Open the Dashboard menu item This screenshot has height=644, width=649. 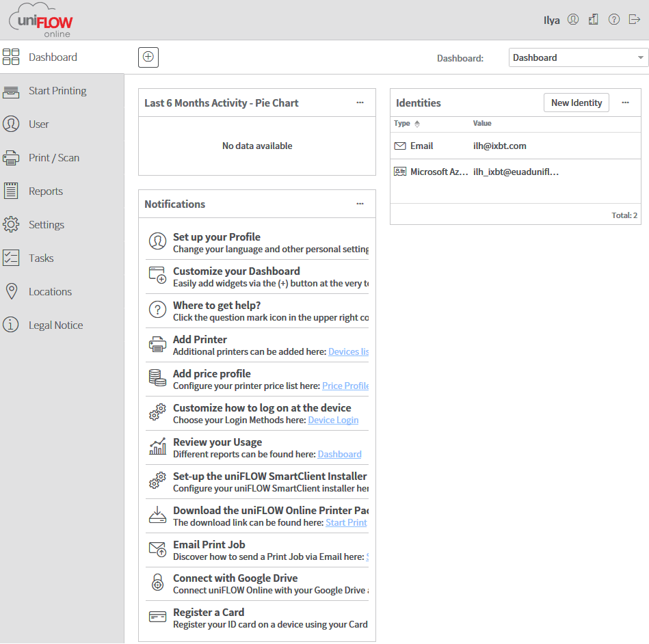[62, 57]
